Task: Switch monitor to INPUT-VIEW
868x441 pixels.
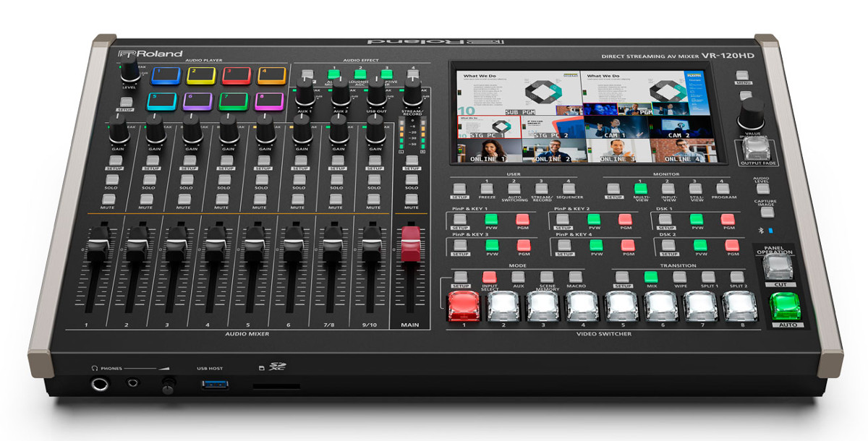Action: pyautogui.click(x=668, y=189)
